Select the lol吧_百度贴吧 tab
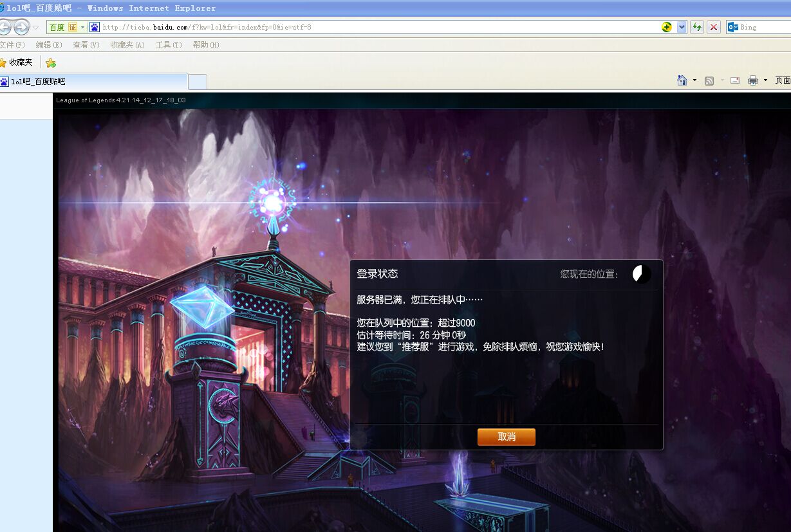This screenshot has width=791, height=532. tap(93, 82)
